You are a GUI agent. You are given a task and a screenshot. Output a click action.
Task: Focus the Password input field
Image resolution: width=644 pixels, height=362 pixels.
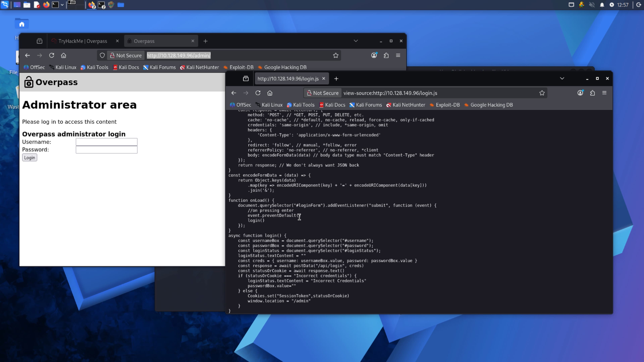tap(106, 150)
